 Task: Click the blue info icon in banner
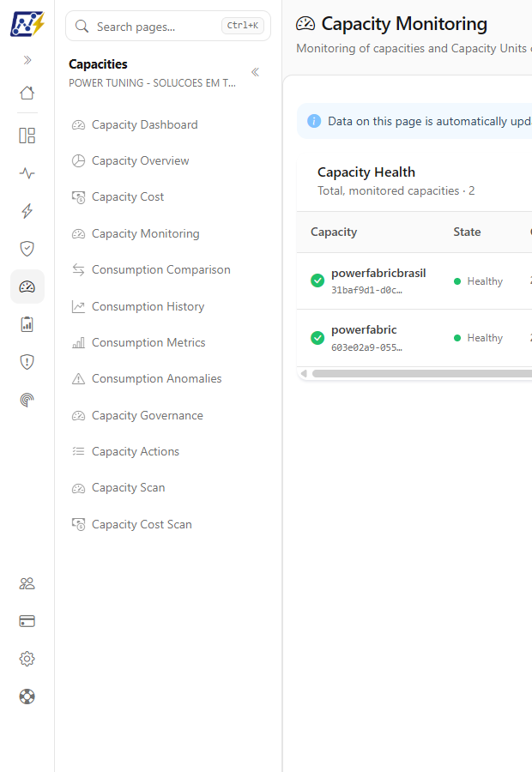314,121
